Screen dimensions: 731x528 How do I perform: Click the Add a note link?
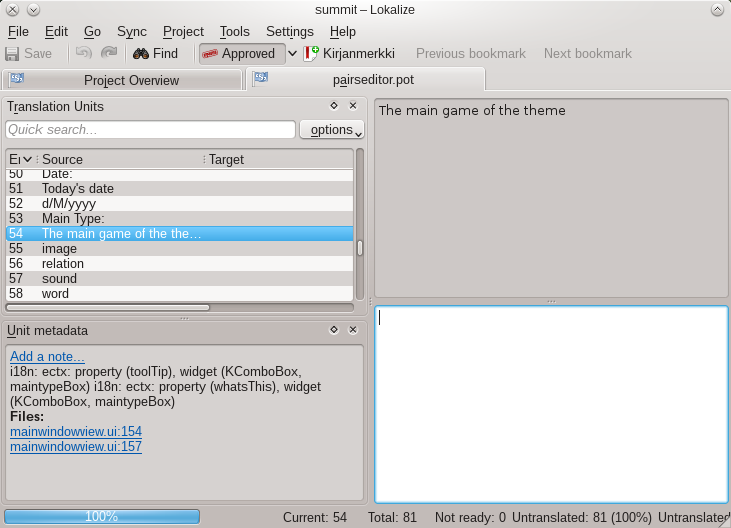click(x=47, y=357)
